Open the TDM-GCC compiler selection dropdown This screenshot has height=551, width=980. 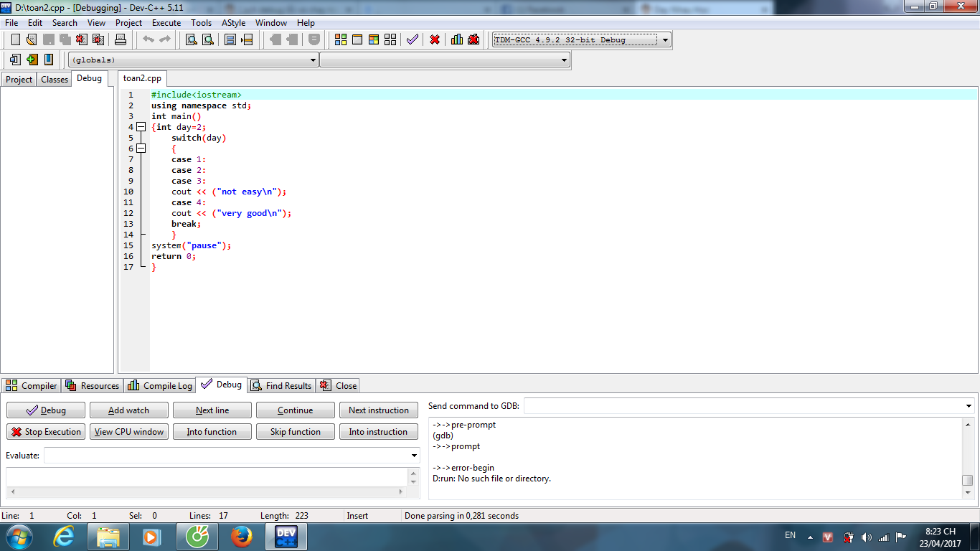(664, 39)
